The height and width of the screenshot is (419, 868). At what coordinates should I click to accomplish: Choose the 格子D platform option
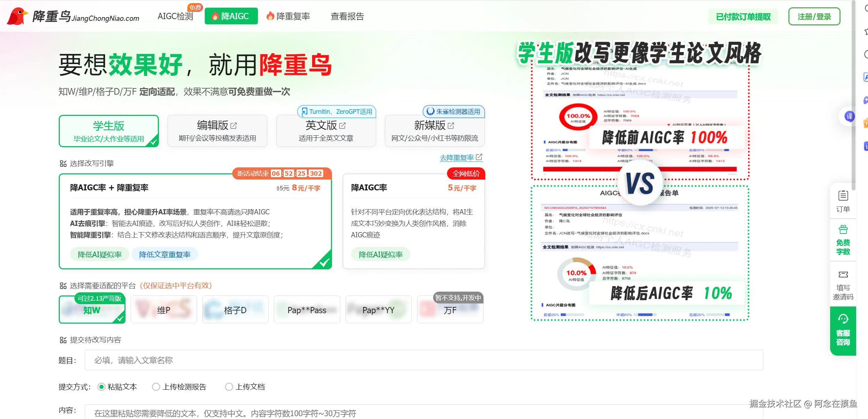(x=235, y=310)
